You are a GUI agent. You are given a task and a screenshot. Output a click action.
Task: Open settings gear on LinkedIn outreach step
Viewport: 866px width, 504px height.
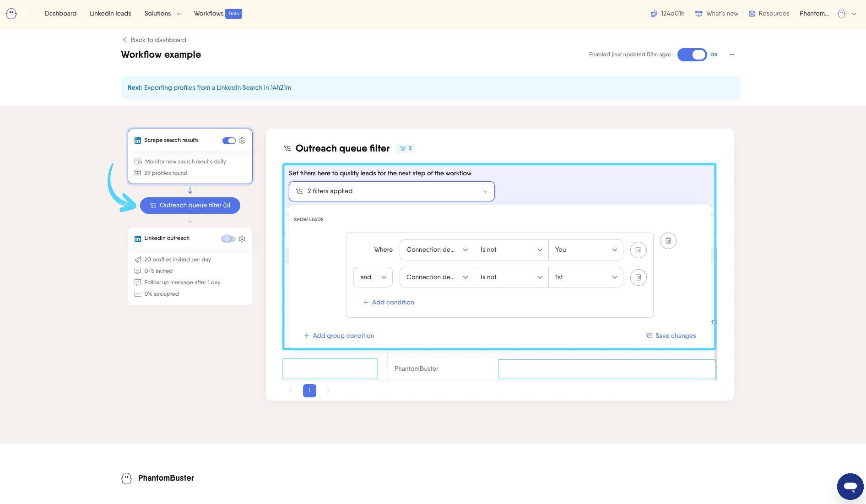242,238
